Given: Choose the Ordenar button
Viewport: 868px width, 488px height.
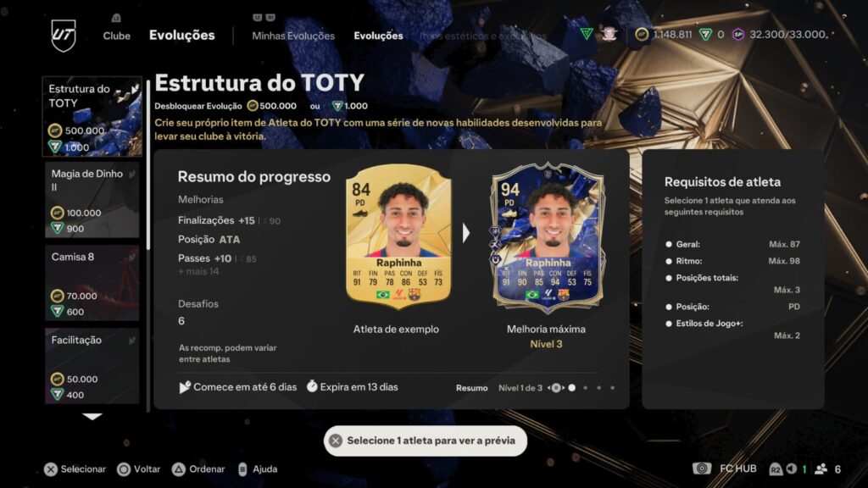Looking at the screenshot, I should (198, 469).
